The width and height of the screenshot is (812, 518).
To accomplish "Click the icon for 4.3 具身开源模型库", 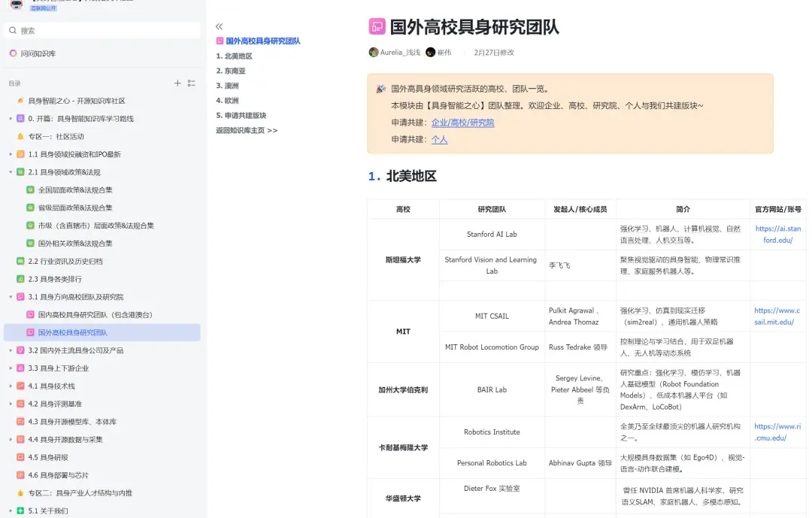I will [20, 422].
